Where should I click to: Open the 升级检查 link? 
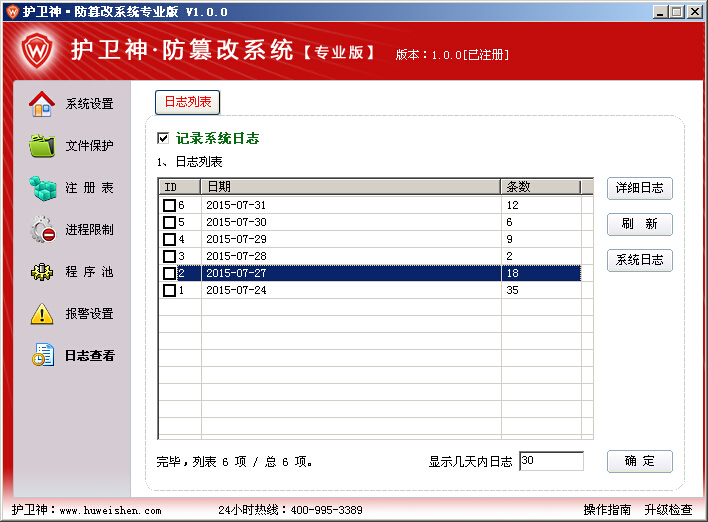pyautogui.click(x=668, y=510)
